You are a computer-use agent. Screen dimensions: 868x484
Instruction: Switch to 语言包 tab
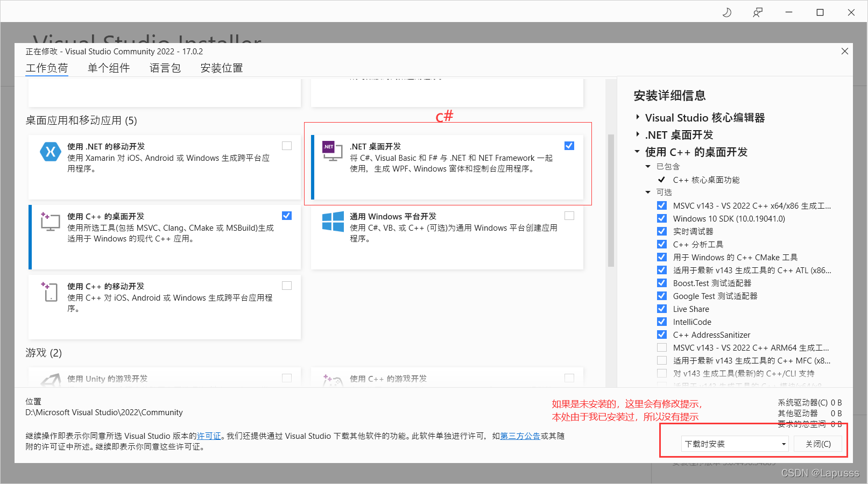click(165, 68)
